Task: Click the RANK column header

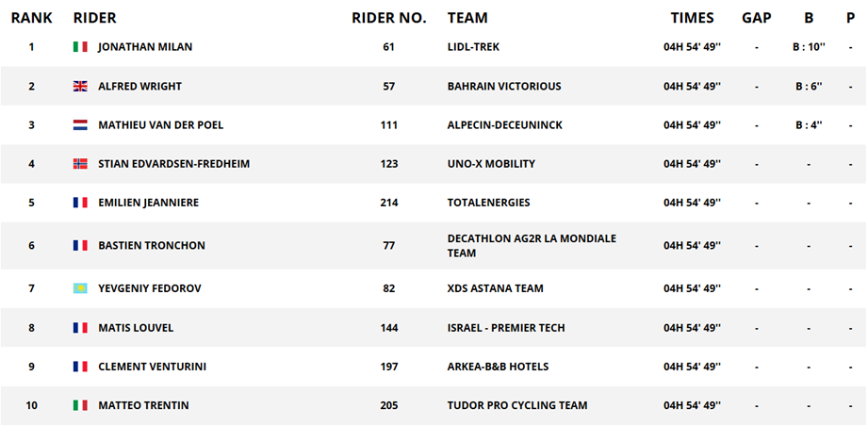Action: point(31,18)
